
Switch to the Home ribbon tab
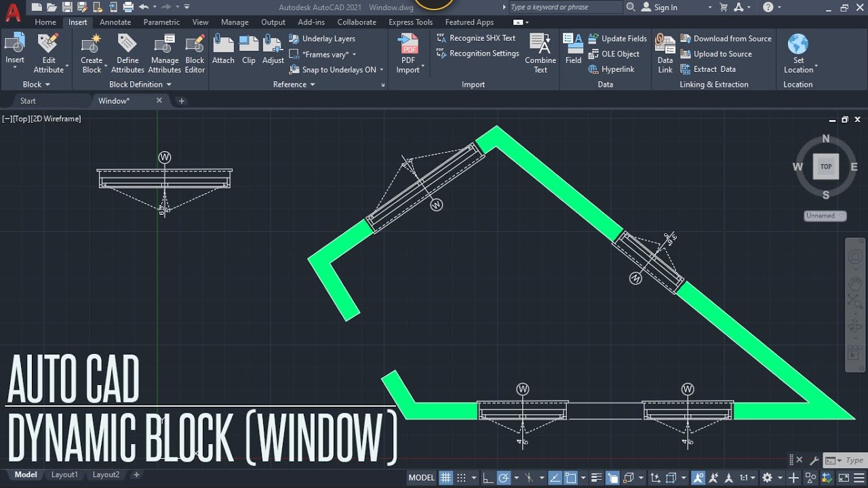click(x=45, y=22)
